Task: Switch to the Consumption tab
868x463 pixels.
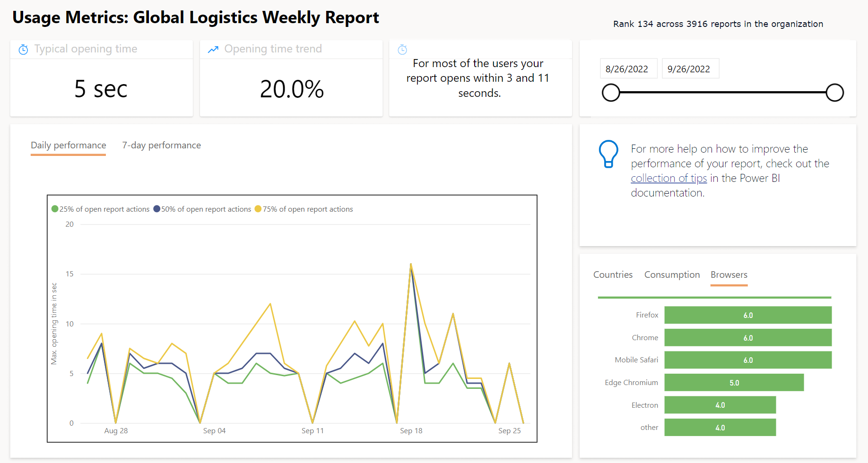Action: pyautogui.click(x=672, y=275)
